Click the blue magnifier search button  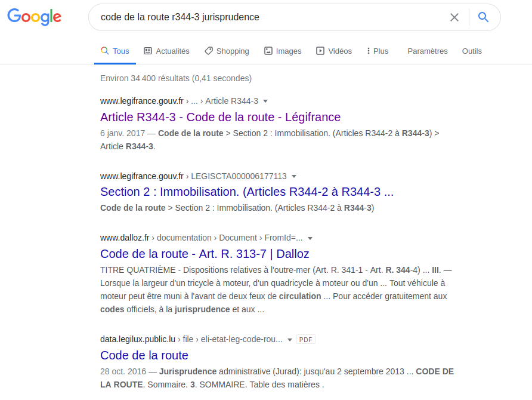483,17
